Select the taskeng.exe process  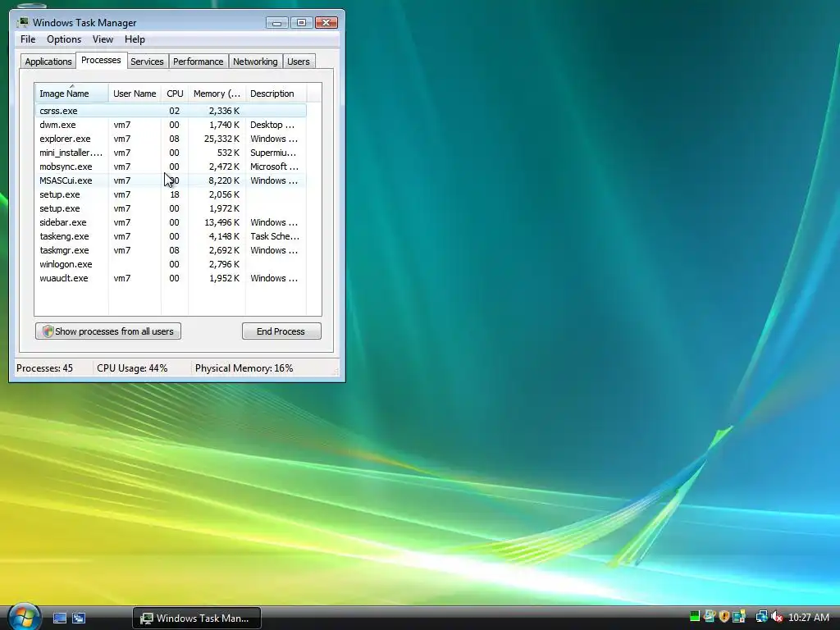171,236
